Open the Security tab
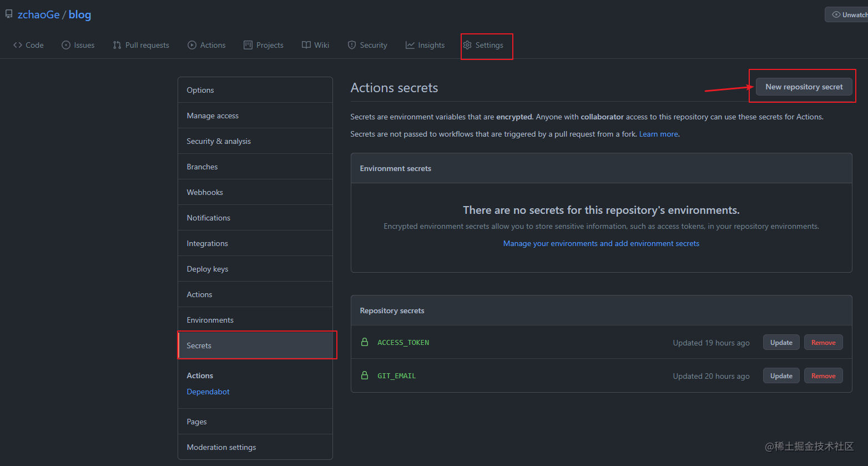868x466 pixels. (367, 45)
